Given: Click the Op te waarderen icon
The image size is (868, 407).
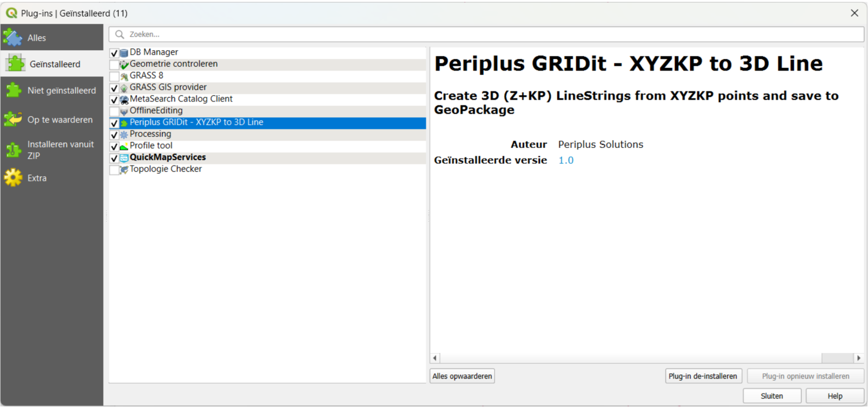Looking at the screenshot, I should coord(13,119).
